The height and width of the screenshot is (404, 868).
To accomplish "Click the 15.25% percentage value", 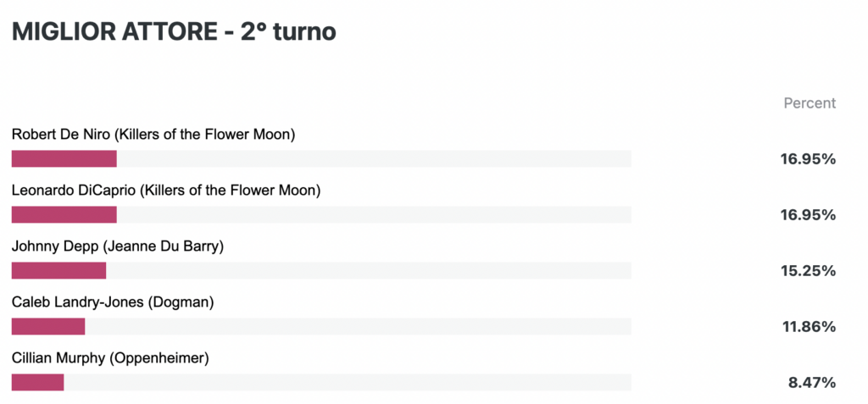I will tap(808, 271).
